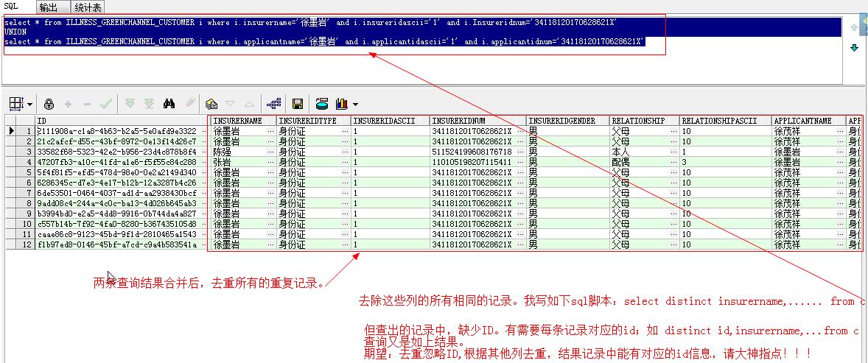The image size is (868, 363).
Task: Click the INSURERIDNUM column header
Action: pos(478,121)
